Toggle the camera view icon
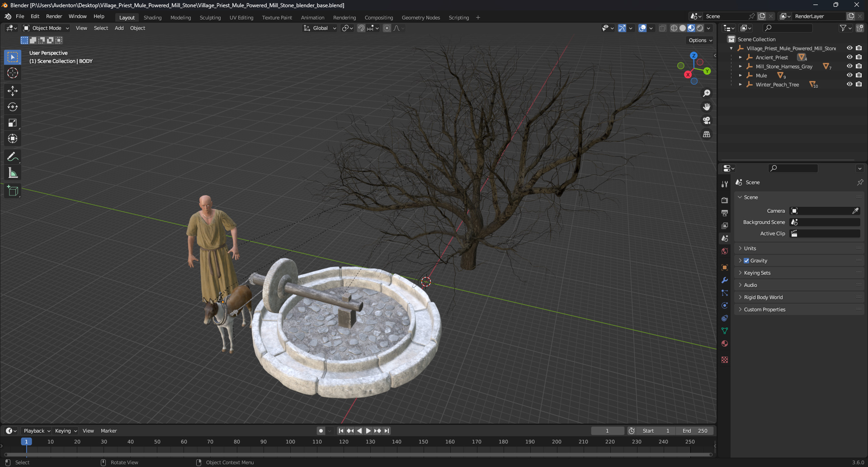868x467 pixels. point(707,120)
